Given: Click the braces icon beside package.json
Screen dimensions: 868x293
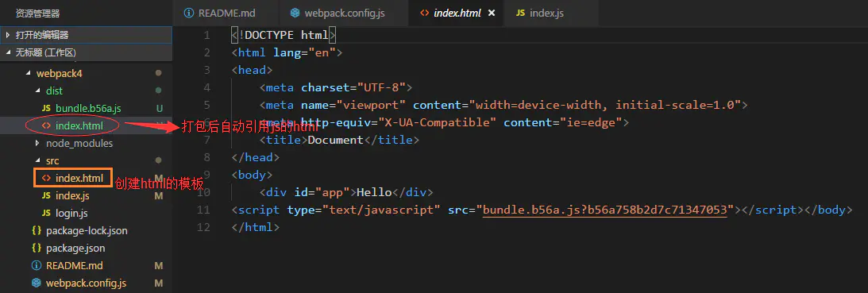Looking at the screenshot, I should pyautogui.click(x=37, y=248).
